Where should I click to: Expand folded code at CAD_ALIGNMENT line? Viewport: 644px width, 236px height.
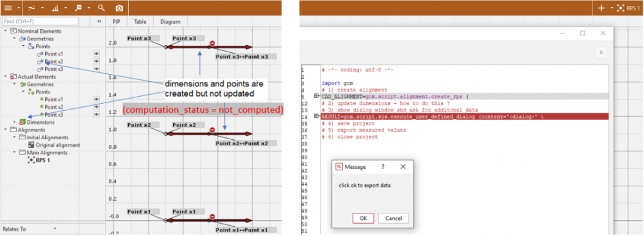[x=317, y=96]
